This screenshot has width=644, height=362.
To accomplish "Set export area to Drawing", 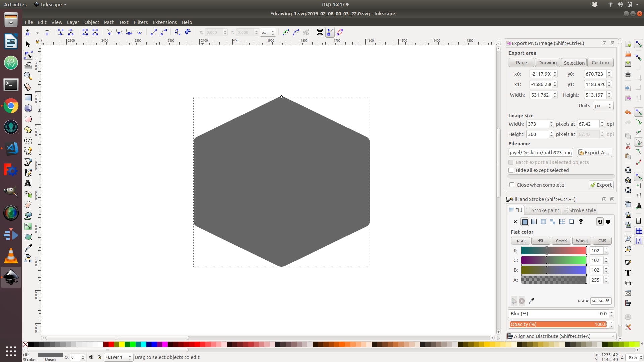I will [x=547, y=63].
